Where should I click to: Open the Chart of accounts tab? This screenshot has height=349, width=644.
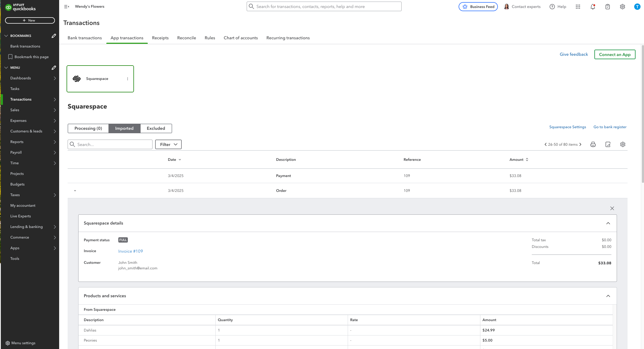[241, 38]
